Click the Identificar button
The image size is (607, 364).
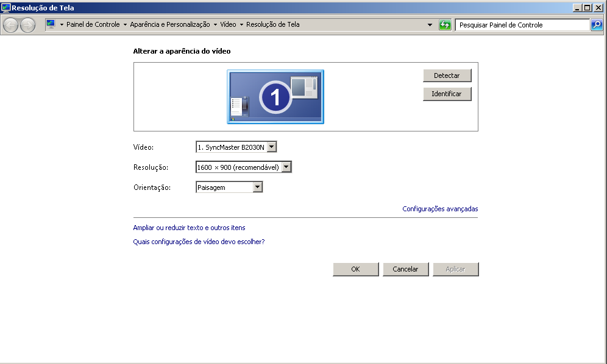pos(447,94)
